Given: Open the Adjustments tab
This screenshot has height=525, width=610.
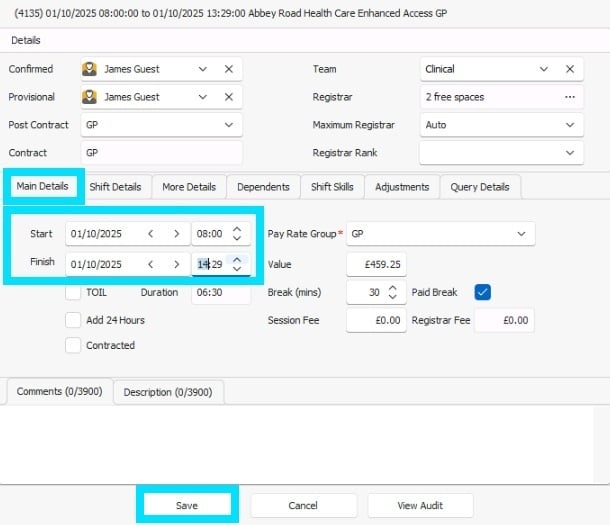Looking at the screenshot, I should pos(401,187).
